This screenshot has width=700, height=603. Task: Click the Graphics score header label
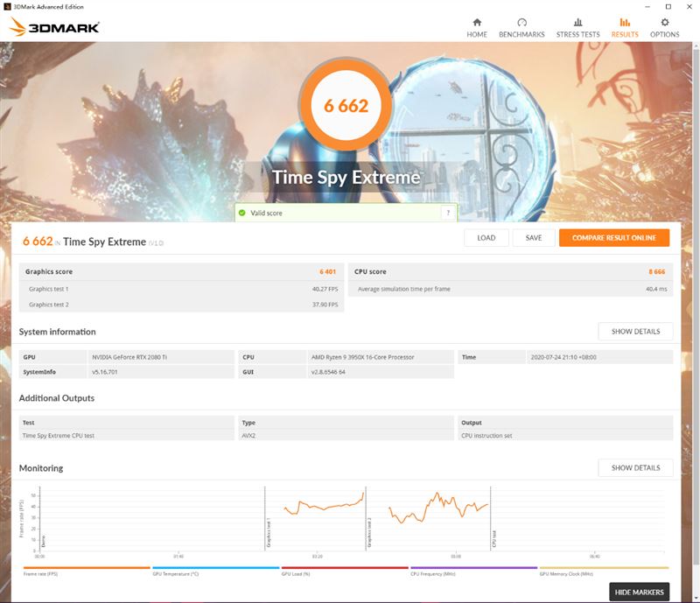[49, 271]
